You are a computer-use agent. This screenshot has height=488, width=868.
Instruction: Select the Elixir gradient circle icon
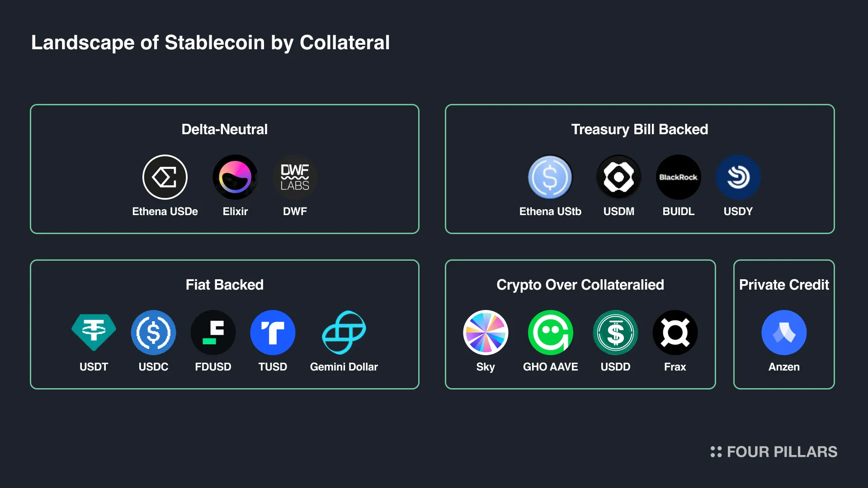(235, 177)
